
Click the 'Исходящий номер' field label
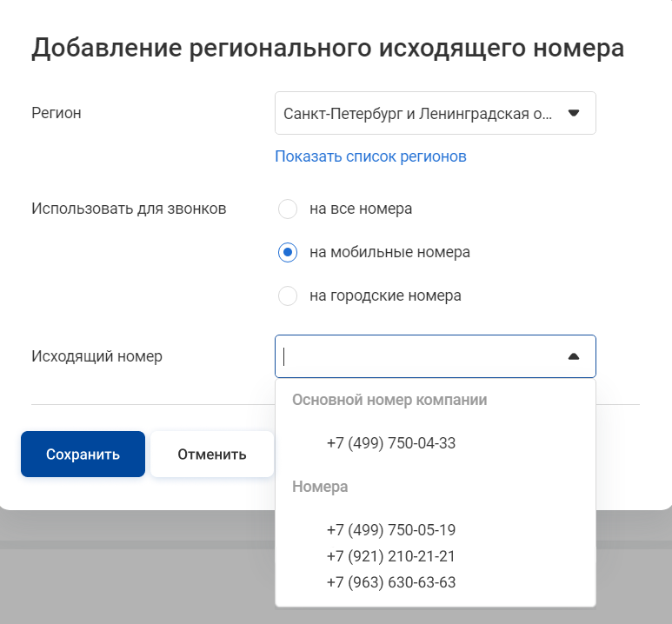(96, 356)
